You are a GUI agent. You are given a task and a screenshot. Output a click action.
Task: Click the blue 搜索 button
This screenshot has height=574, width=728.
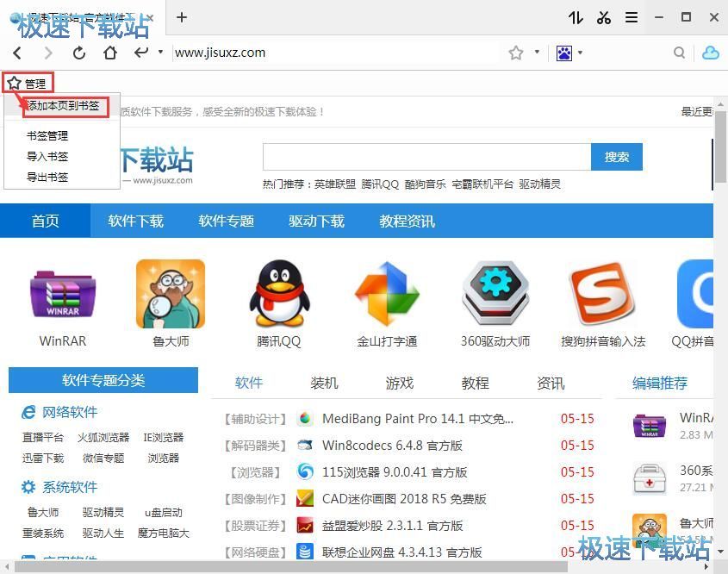(617, 157)
